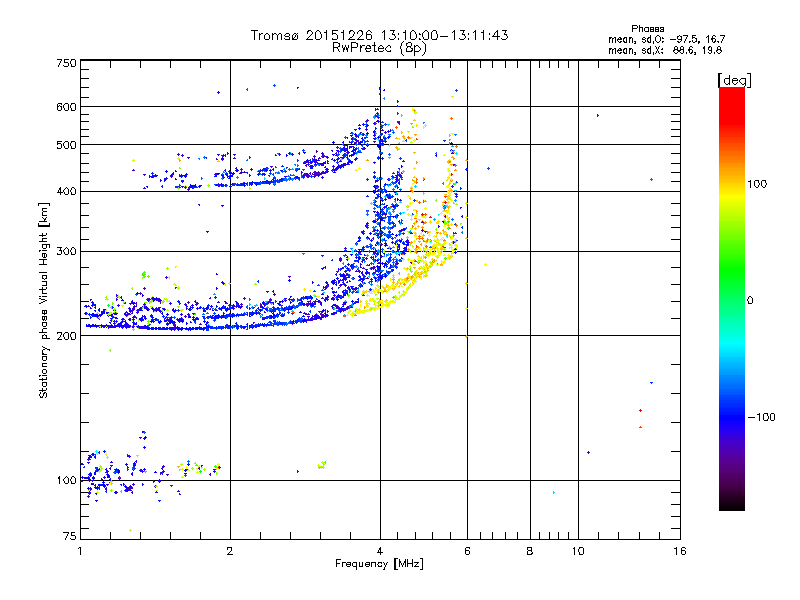The image size is (800, 600).
Task: Click the x-axis tick label '8'
Action: tap(530, 551)
